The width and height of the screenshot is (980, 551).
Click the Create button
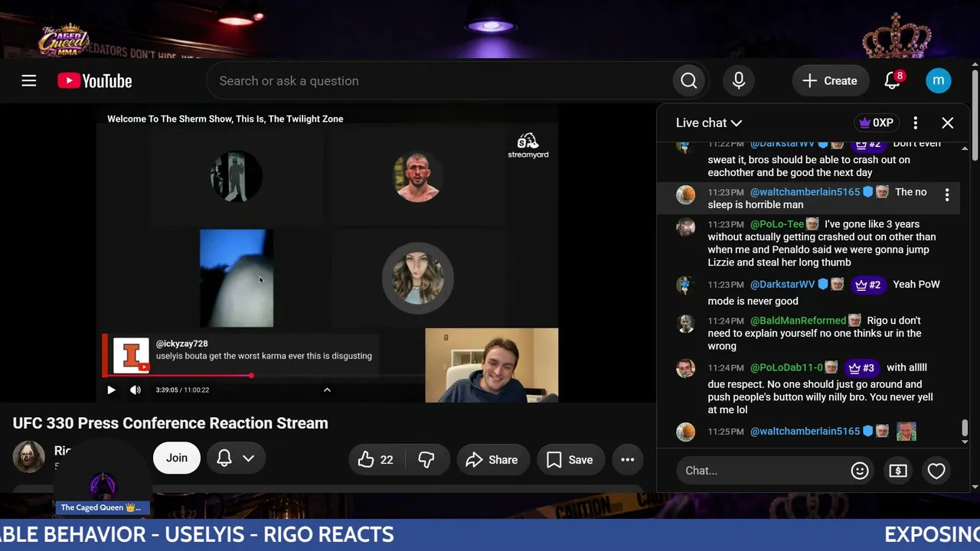click(830, 80)
